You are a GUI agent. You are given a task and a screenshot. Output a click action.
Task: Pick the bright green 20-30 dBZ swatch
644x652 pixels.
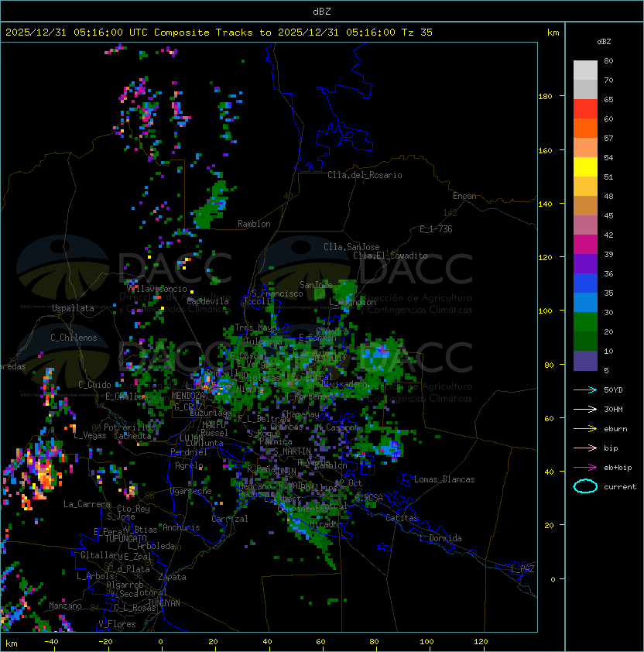585,322
